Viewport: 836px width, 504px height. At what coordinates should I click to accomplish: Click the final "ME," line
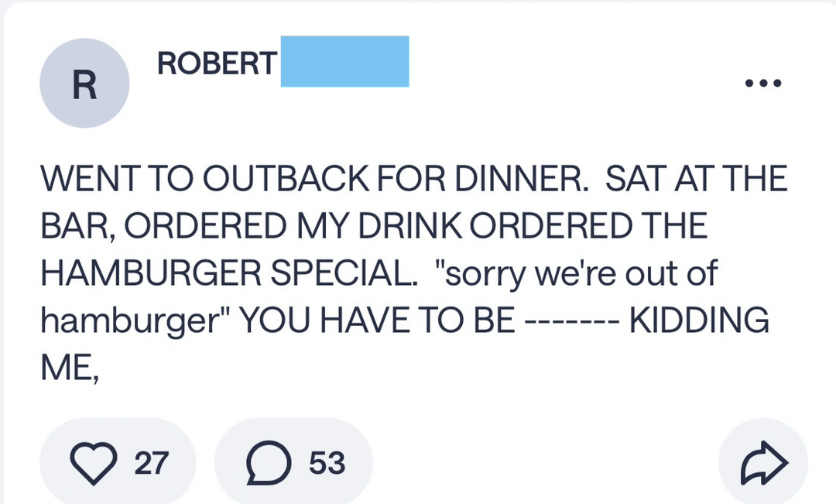(x=70, y=366)
